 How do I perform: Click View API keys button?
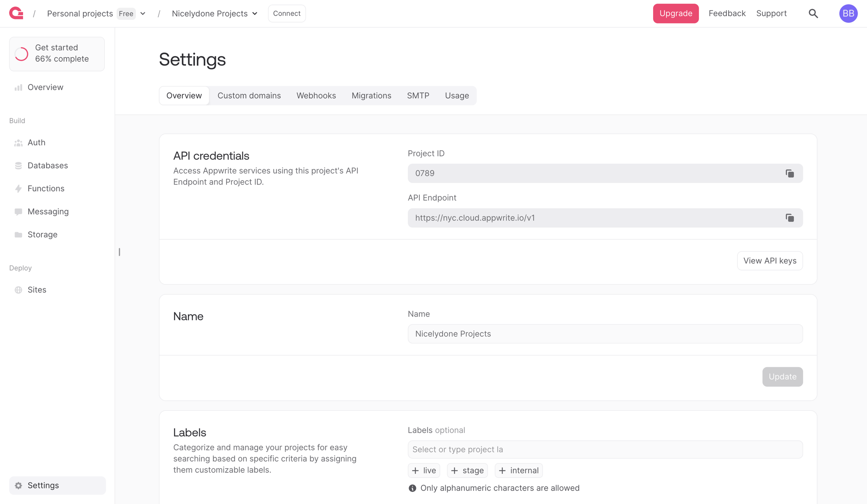[x=770, y=260]
